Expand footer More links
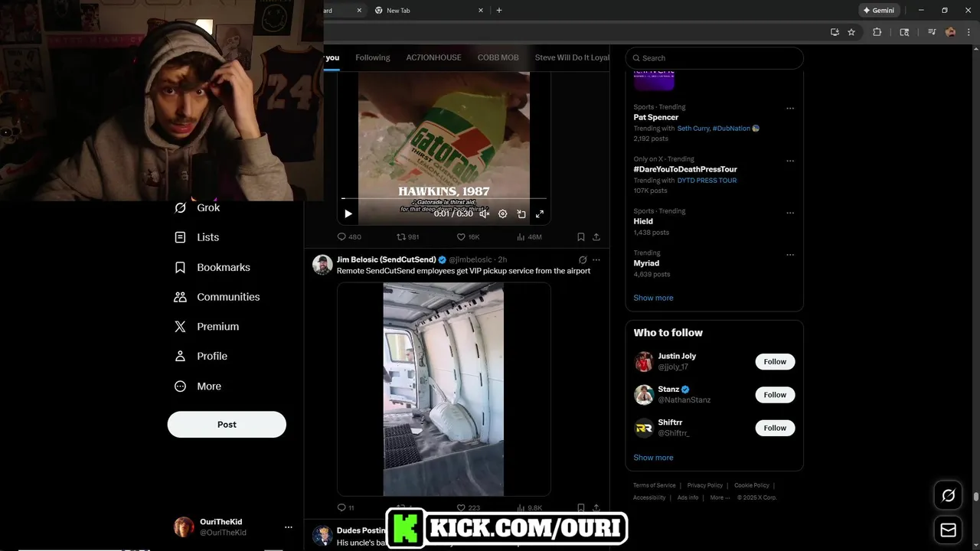The image size is (980, 551). tap(719, 497)
